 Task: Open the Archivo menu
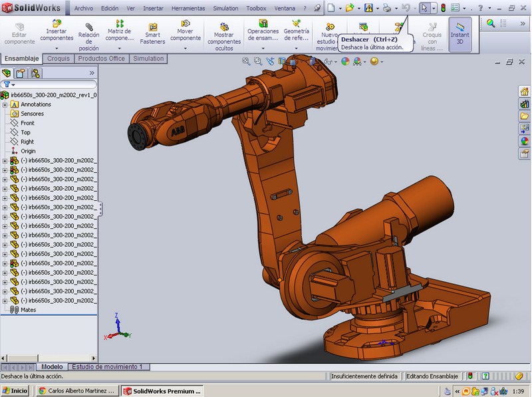84,8
